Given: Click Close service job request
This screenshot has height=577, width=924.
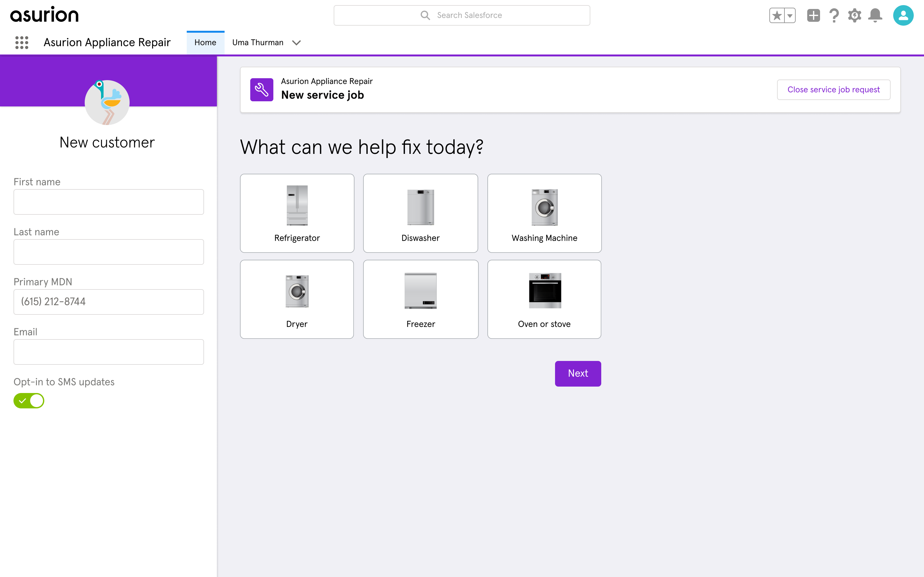Looking at the screenshot, I should coord(834,90).
